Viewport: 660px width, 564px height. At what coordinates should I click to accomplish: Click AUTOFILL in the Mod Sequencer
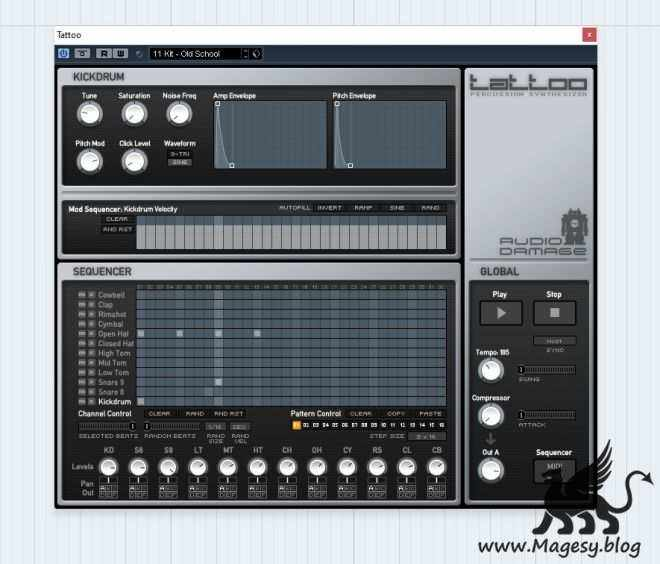pos(295,208)
